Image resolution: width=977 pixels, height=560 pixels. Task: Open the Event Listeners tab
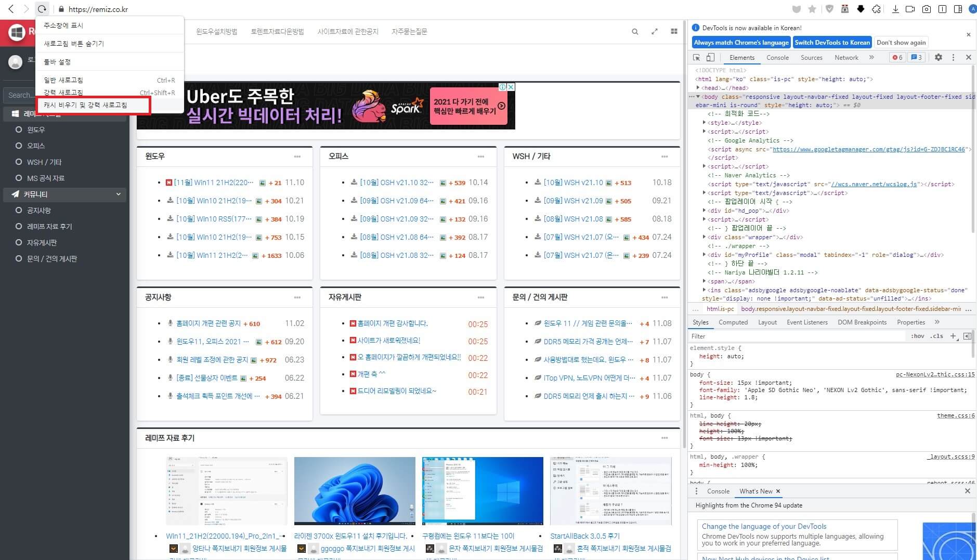tap(807, 322)
